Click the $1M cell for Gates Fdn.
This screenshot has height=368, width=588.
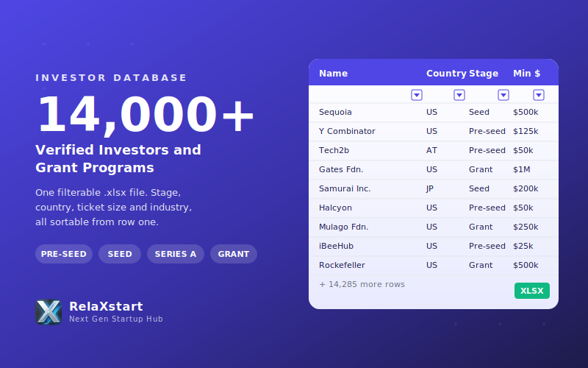(522, 169)
